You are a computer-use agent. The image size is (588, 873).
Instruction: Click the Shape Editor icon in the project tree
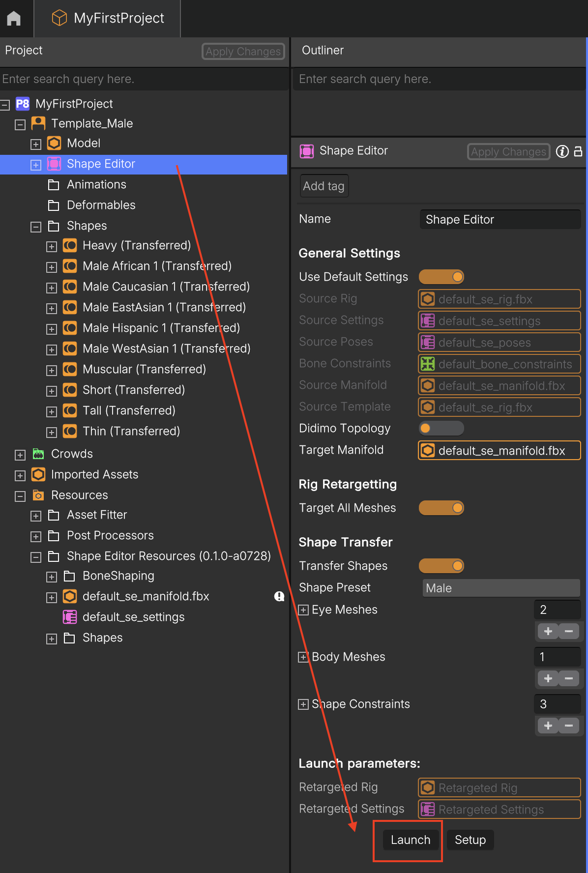click(x=54, y=164)
